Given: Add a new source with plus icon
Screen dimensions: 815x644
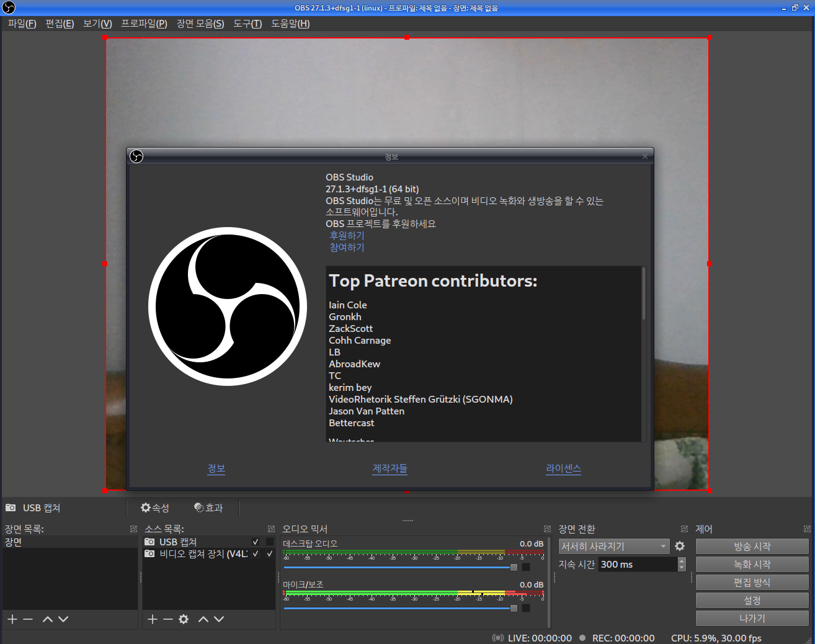Looking at the screenshot, I should (153, 619).
